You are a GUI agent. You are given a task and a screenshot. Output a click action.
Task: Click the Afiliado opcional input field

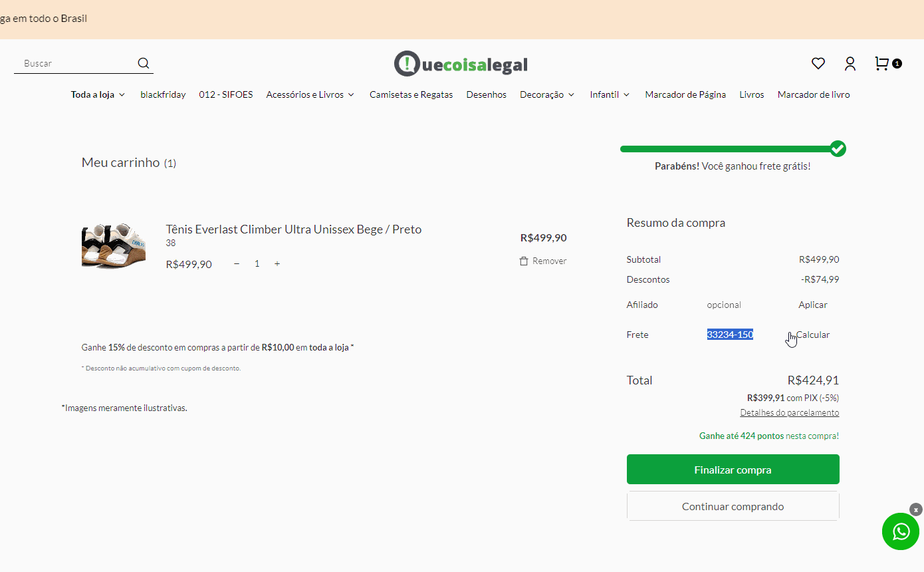(738, 305)
